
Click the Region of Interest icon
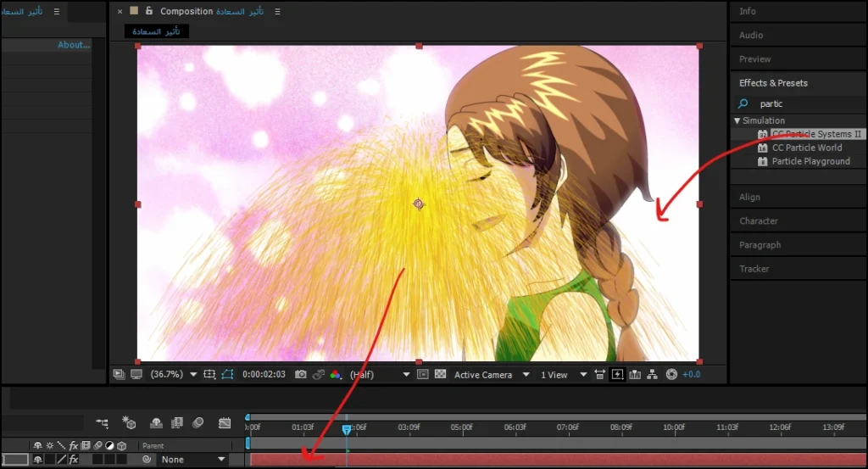point(422,374)
